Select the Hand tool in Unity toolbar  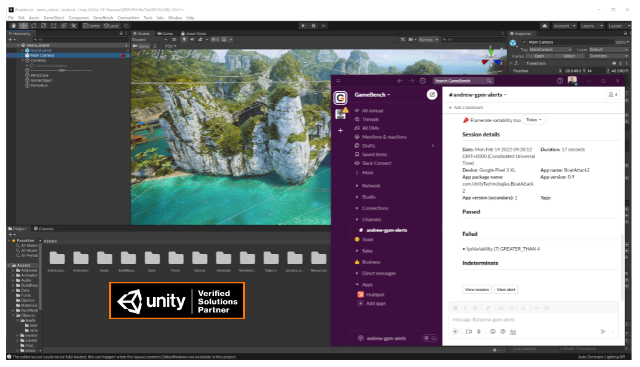[13, 26]
